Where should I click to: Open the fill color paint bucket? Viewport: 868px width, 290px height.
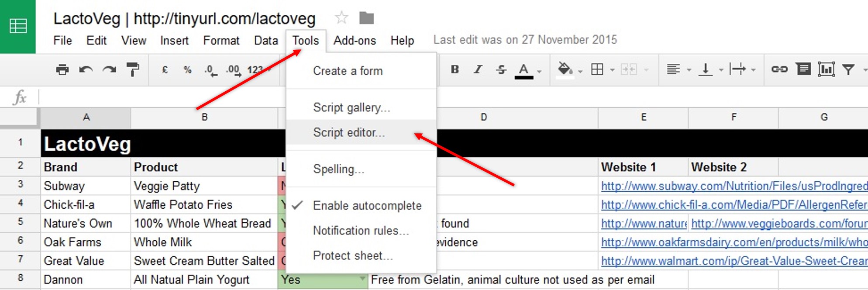[x=565, y=69]
